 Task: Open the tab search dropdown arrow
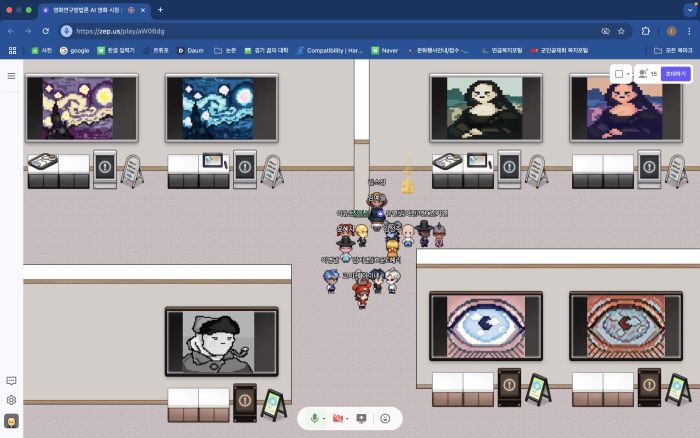(690, 10)
